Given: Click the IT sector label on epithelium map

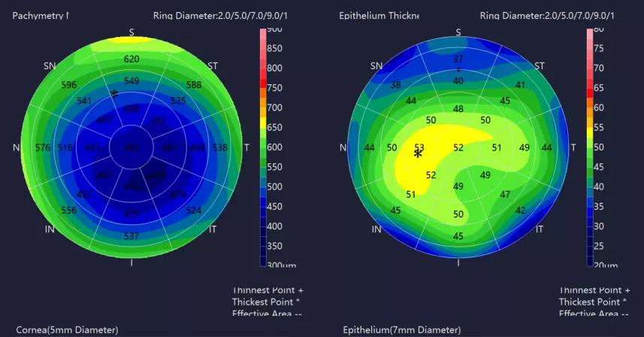Looking at the screenshot, I should pos(540,229).
